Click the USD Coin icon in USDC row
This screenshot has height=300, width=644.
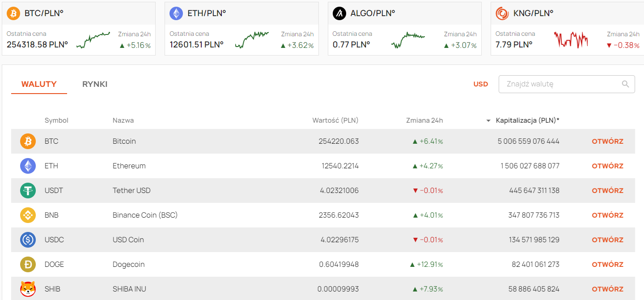[x=28, y=240]
